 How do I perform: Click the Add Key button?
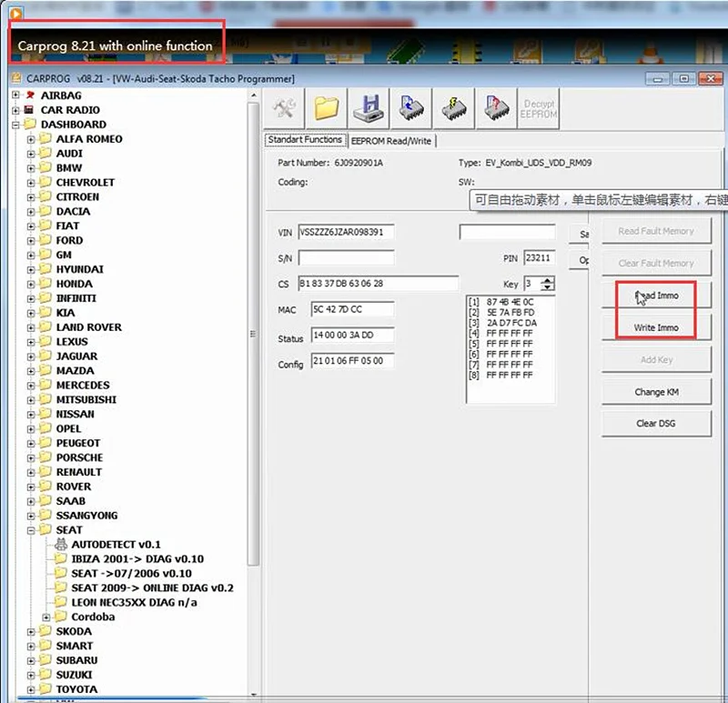(x=656, y=359)
